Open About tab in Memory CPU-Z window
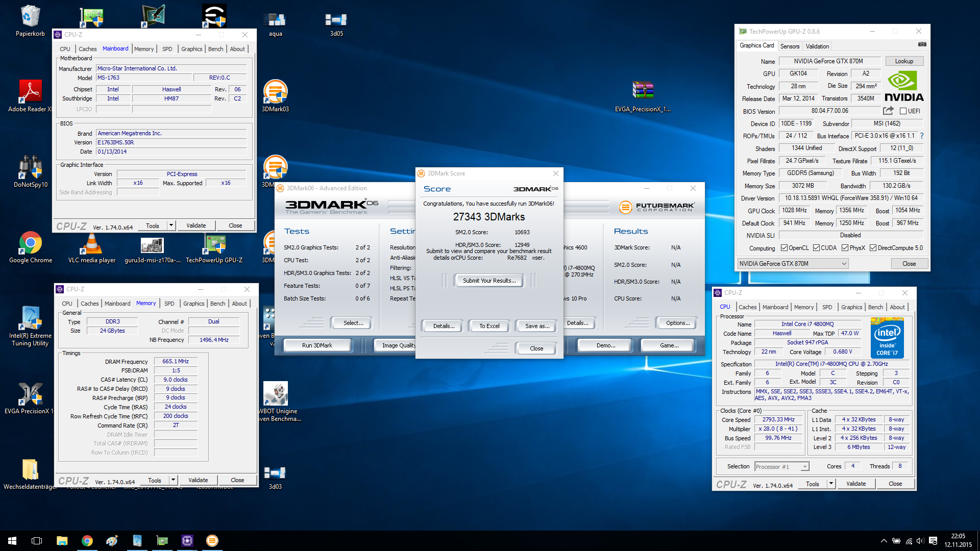The image size is (980, 551). pos(239,304)
